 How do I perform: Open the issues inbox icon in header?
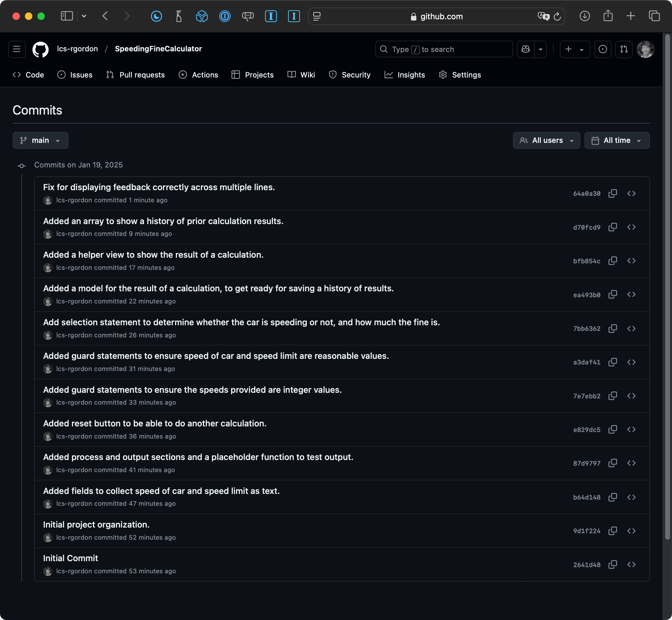coord(602,49)
